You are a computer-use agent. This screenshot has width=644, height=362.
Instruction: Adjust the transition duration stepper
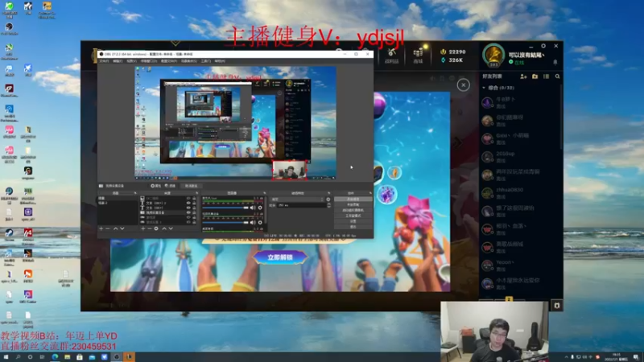(329, 205)
